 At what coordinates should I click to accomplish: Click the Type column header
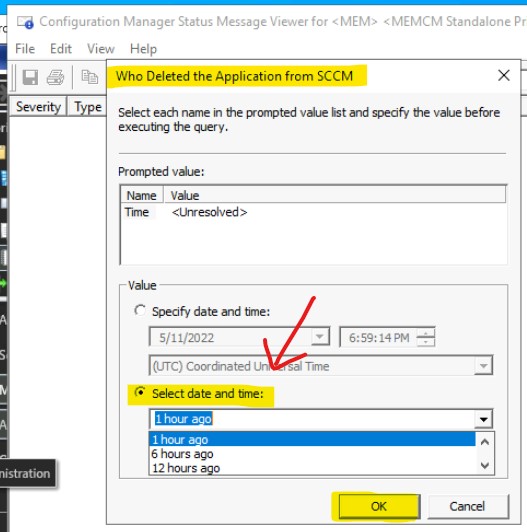(x=88, y=107)
